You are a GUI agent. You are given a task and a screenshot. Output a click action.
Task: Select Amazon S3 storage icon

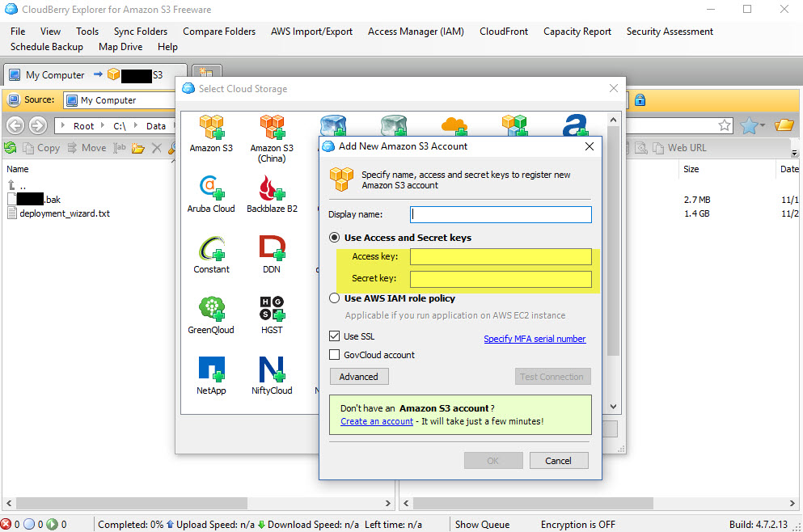pos(211,128)
